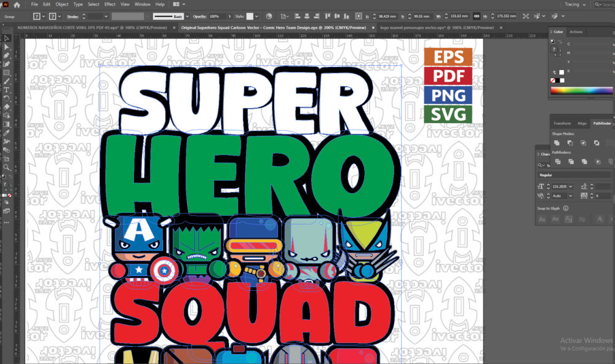Screen dimensions: 615x364
Task: Go to the Illustrator Home screen icon
Action: (17, 5)
